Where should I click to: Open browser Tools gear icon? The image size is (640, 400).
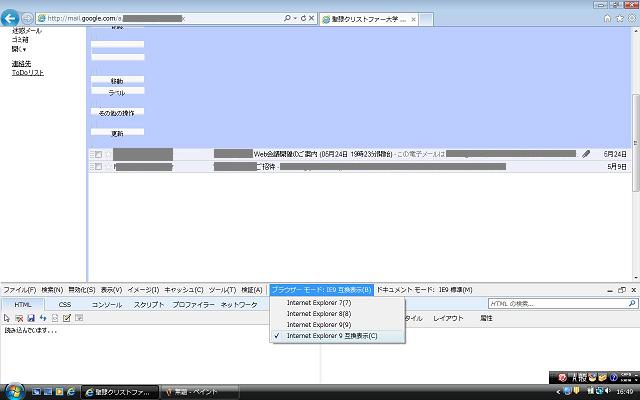(x=632, y=18)
